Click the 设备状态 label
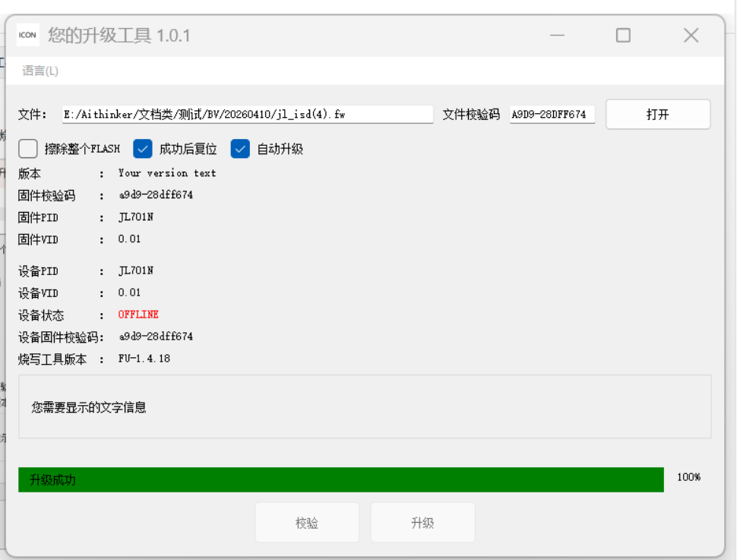Image resolution: width=737 pixels, height=560 pixels. click(41, 315)
